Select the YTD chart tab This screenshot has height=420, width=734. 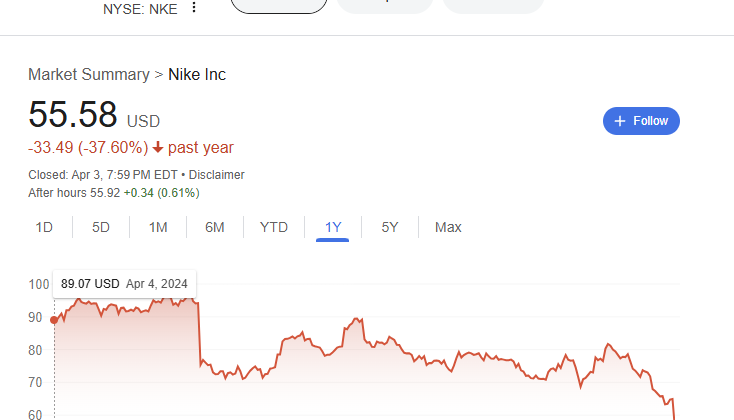coord(274,228)
